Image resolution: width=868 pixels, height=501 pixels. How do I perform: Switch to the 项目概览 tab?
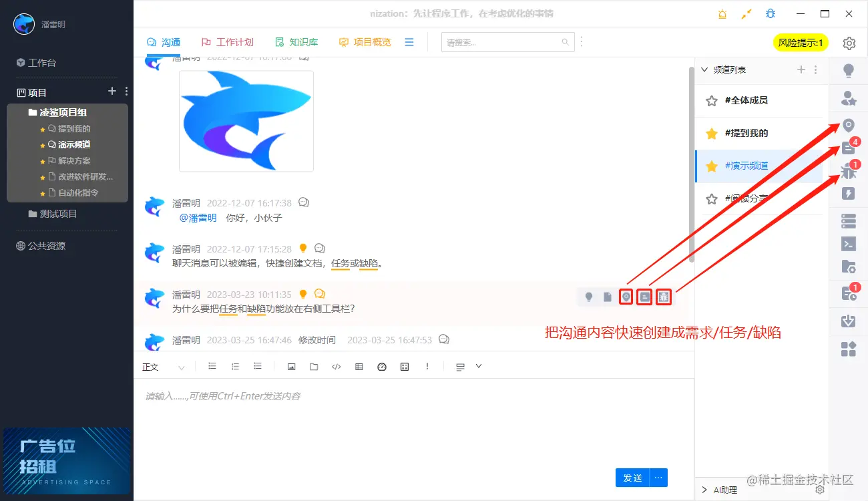[365, 42]
